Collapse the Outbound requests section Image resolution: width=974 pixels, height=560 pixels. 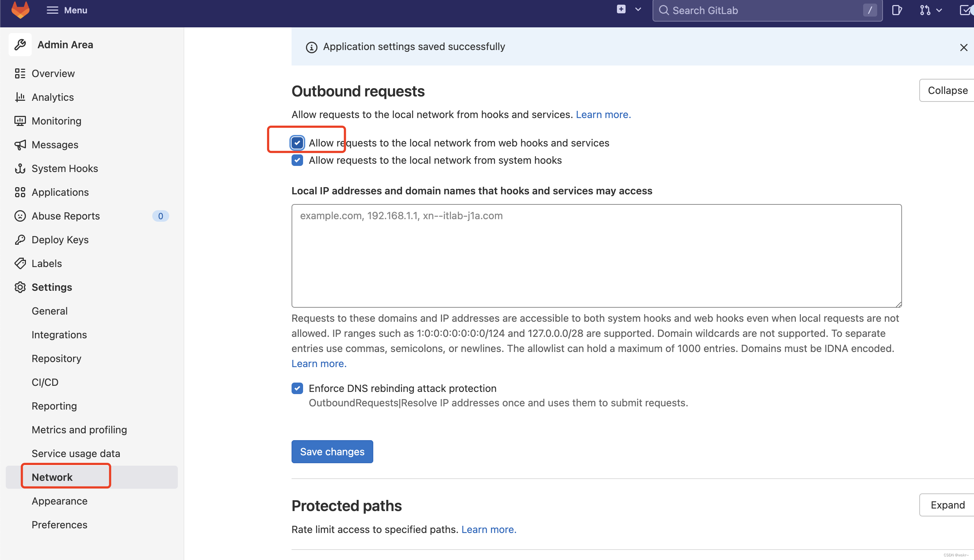[947, 90]
